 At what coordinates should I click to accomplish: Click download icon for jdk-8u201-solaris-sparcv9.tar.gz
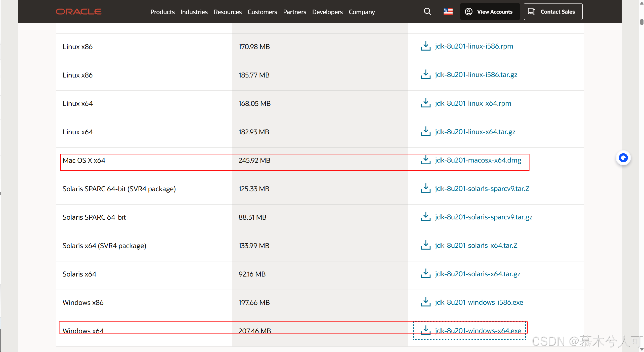click(x=426, y=217)
